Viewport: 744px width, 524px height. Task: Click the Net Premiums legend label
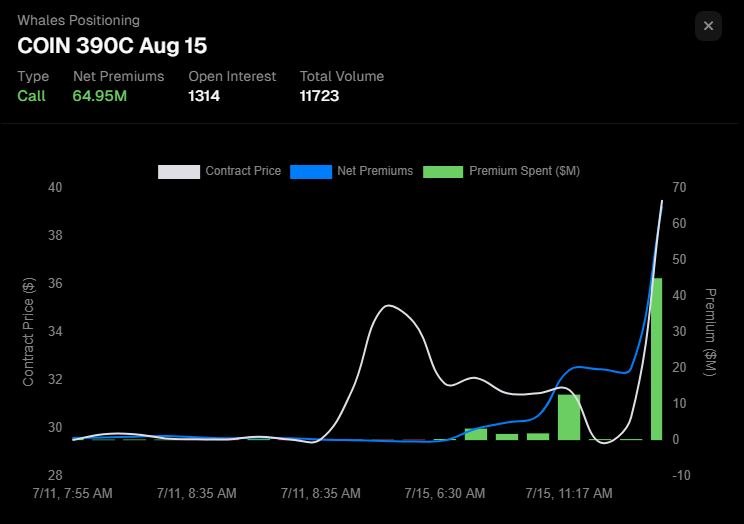pyautogui.click(x=375, y=171)
